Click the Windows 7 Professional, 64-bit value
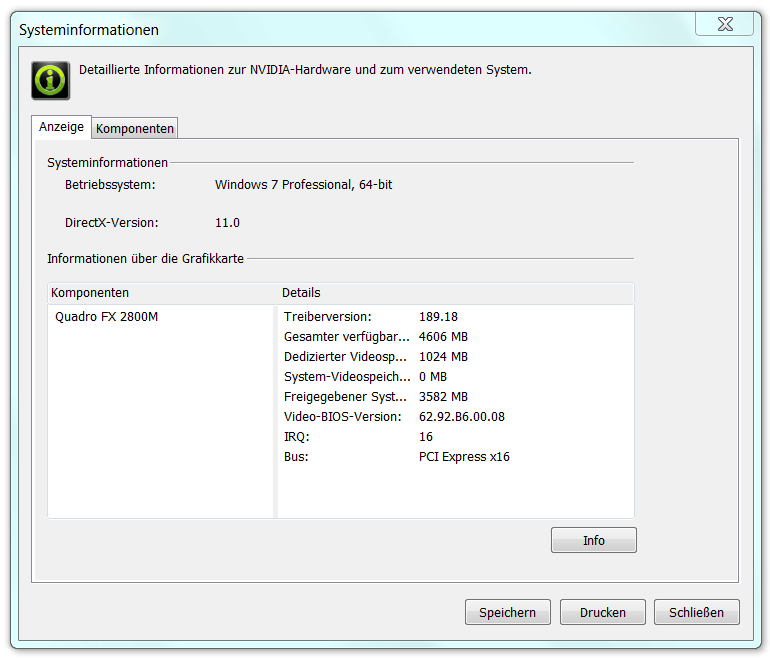 tap(303, 185)
